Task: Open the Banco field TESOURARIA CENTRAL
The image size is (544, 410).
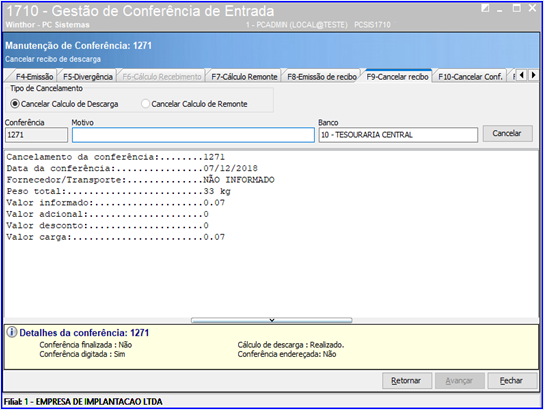Action: point(398,135)
